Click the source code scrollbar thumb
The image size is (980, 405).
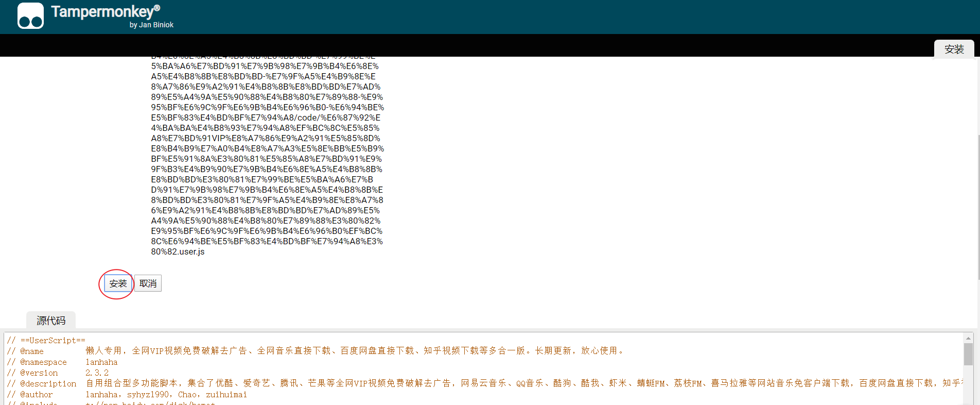pyautogui.click(x=968, y=354)
